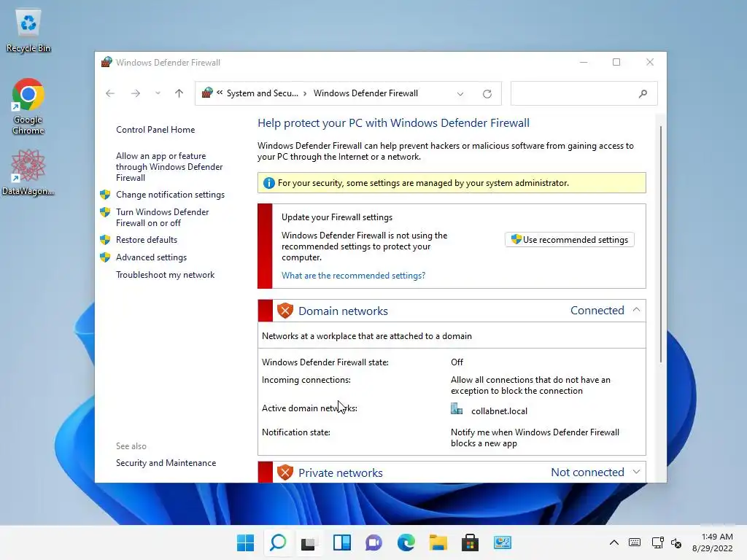This screenshot has height=560, width=747.
Task: Click the shield icon beside Change notification settings
Action: point(105,195)
